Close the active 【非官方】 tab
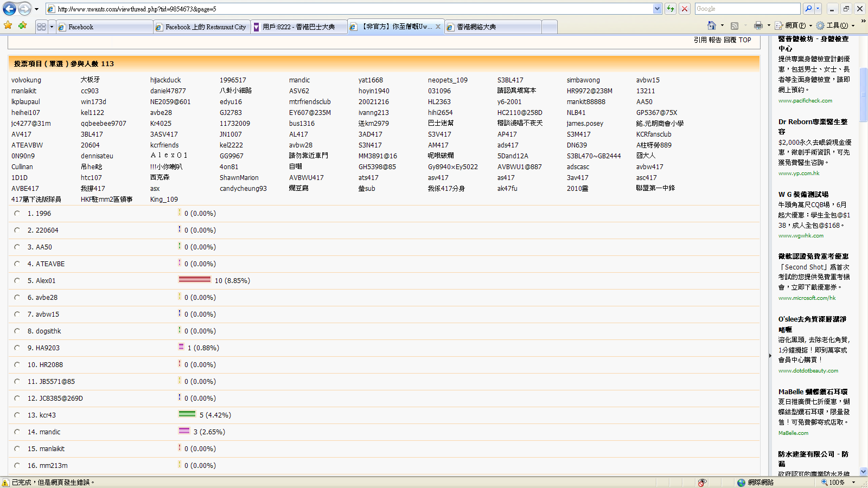The width and height of the screenshot is (868, 488). point(438,26)
